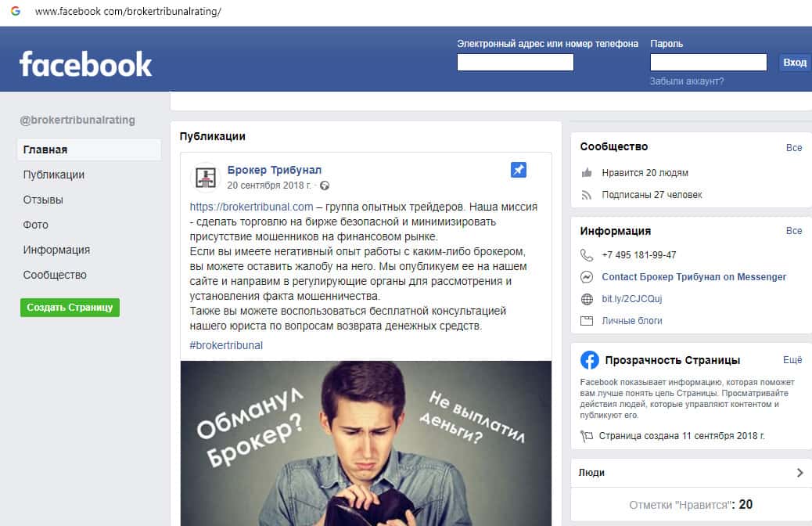Open Брокер Трибунал page avatar icon
The image size is (812, 526).
click(x=206, y=177)
